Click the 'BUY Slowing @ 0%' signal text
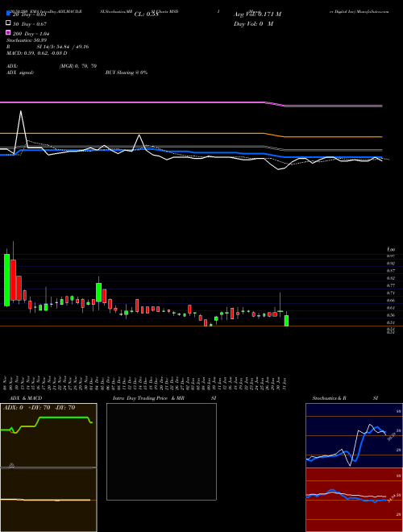The height and width of the screenshot is (532, 403). 127,73
